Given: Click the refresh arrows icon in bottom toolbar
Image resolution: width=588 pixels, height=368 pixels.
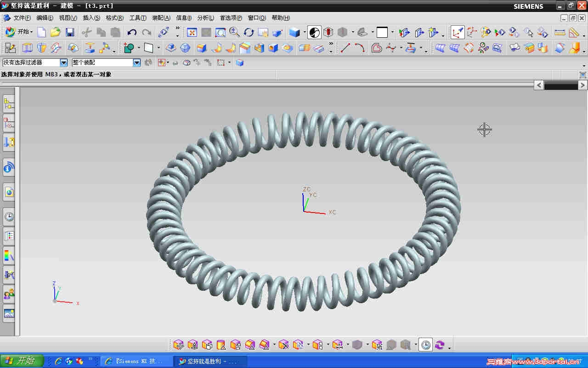Looking at the screenshot, I should (440, 345).
